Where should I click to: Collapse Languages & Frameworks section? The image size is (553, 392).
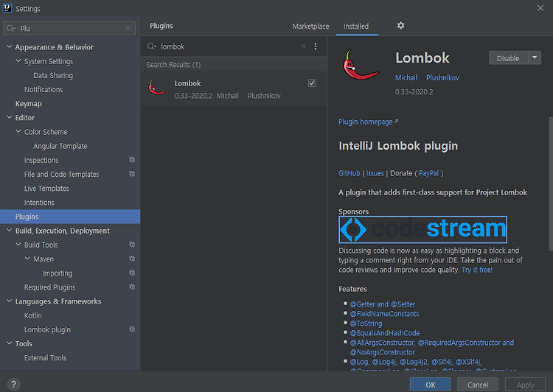click(x=9, y=301)
